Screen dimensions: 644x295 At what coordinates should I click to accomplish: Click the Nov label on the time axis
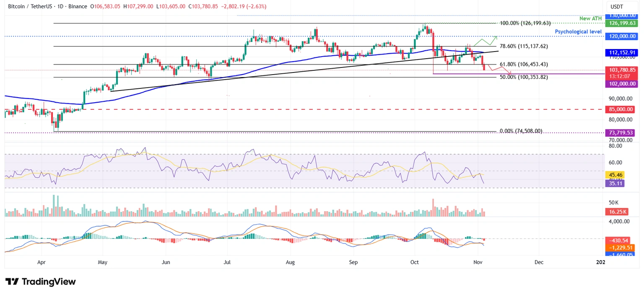tap(478, 262)
